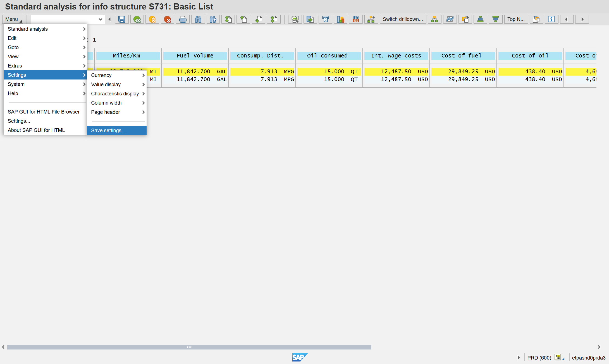Viewport: 609px width, 364px height.
Task: Click the Print icon
Action: [183, 19]
